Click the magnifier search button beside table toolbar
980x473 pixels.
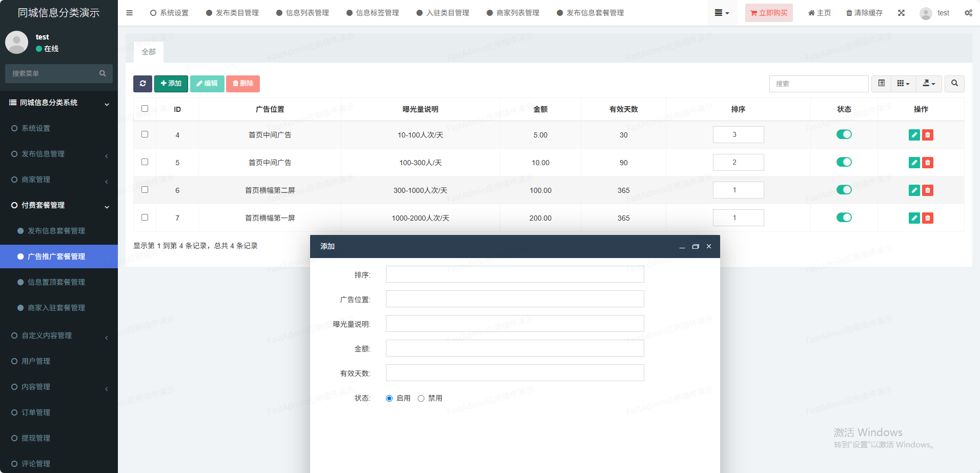click(x=954, y=84)
